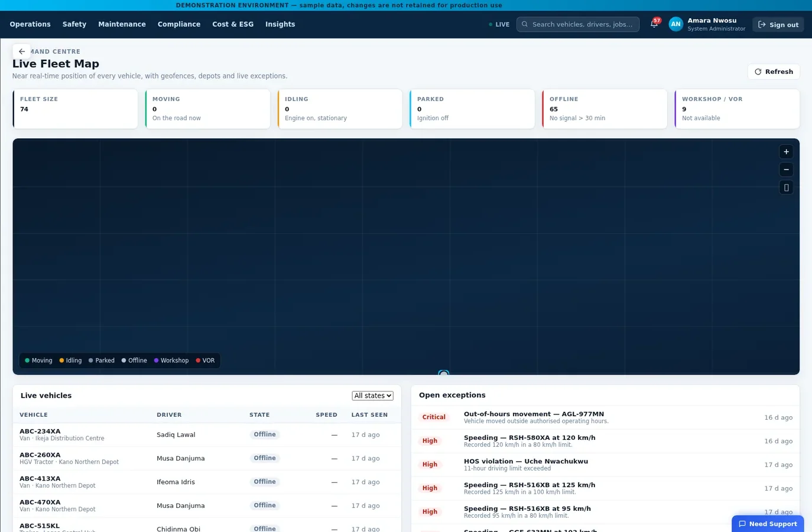Viewport: 812px width, 532px height.
Task: Click Offline badge for ABC-260XA
Action: click(x=265, y=458)
